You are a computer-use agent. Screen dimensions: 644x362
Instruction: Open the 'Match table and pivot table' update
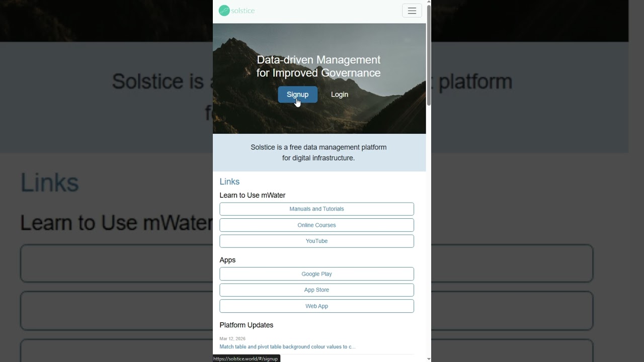[x=287, y=347]
